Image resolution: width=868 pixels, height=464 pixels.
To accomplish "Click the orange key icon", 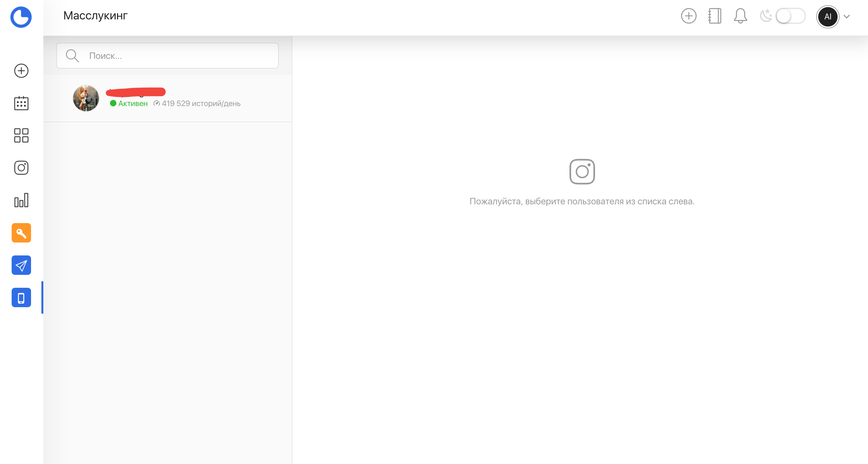I will 21,233.
